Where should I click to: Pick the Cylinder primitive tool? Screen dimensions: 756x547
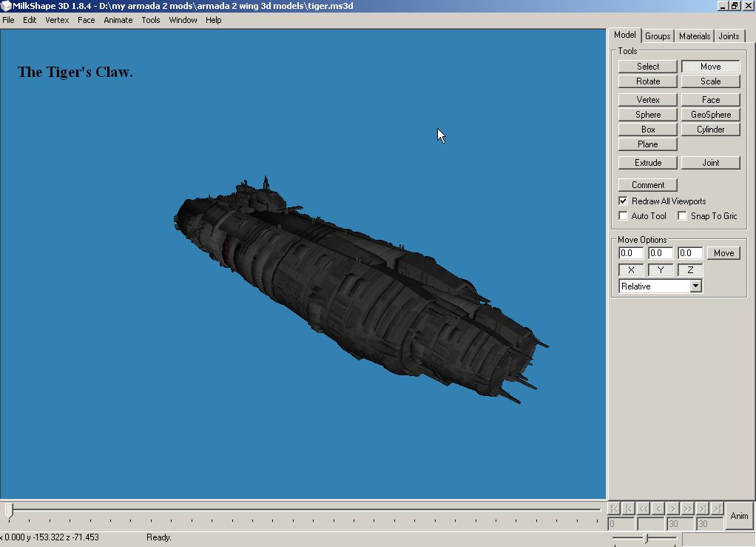710,130
